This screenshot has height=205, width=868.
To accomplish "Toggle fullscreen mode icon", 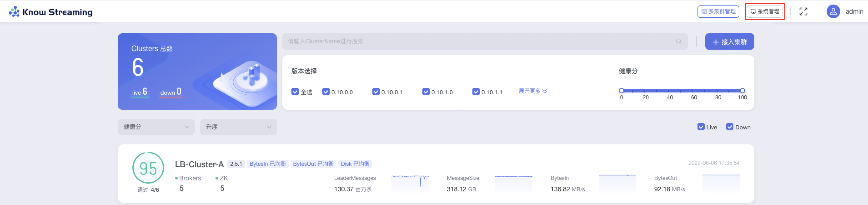I will pos(803,11).
